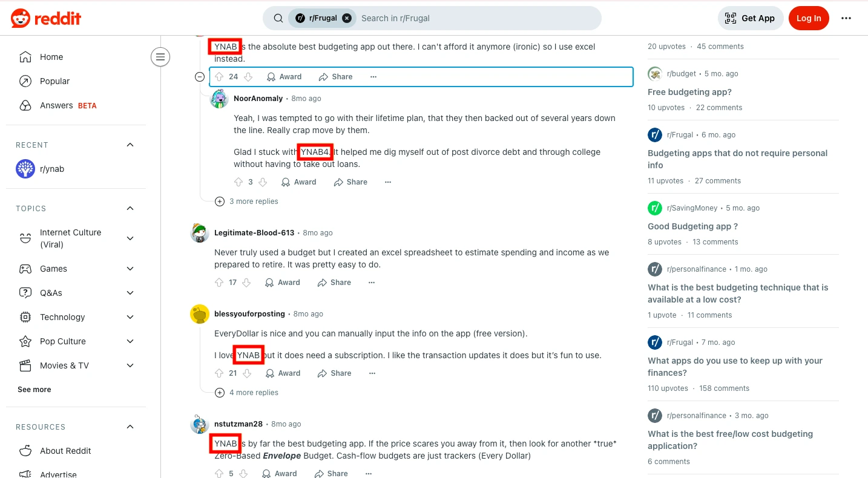The height and width of the screenshot is (478, 868).
Task: Collapse the RECENT section
Action: click(x=130, y=145)
